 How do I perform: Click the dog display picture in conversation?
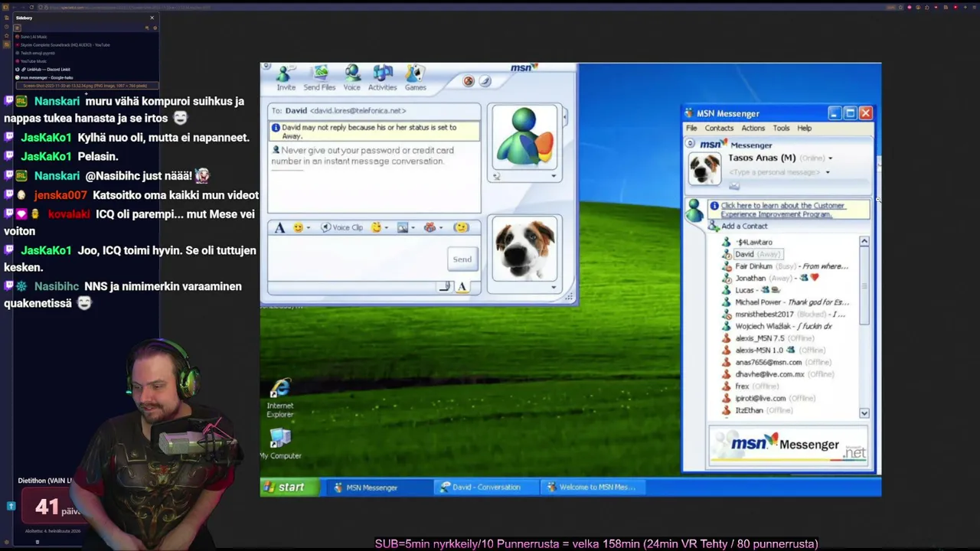click(524, 249)
